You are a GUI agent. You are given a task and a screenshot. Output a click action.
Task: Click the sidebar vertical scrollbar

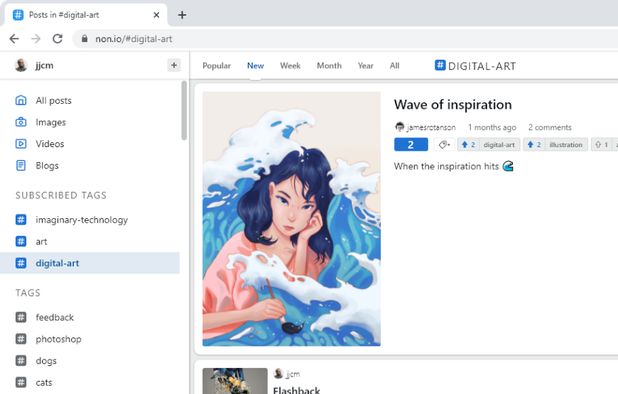click(x=184, y=110)
